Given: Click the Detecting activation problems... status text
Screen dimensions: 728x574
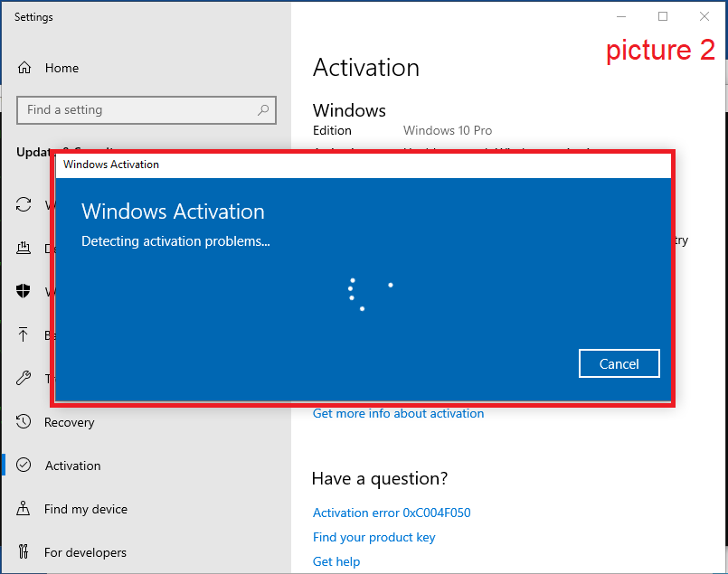Looking at the screenshot, I should [175, 241].
